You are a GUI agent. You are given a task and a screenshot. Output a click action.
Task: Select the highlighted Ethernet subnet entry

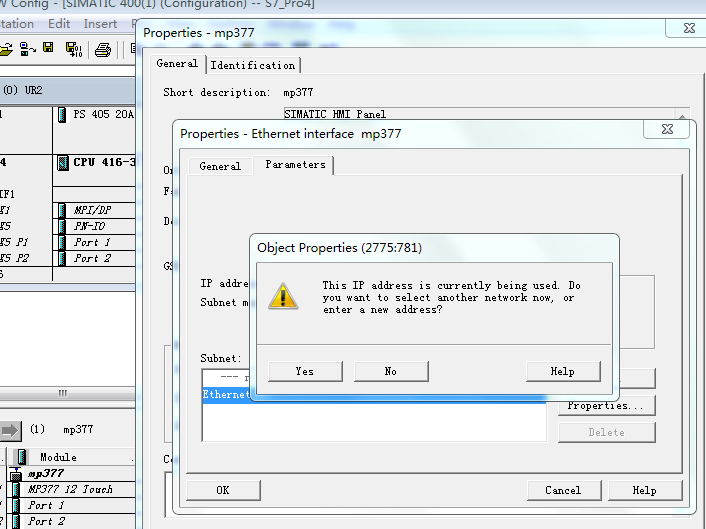pos(374,395)
